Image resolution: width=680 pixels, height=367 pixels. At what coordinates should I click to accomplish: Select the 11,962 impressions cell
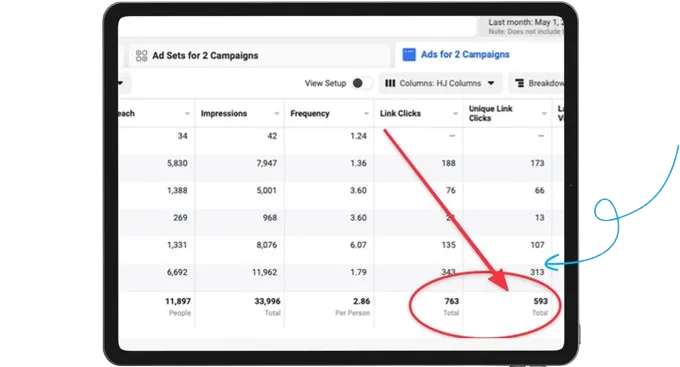(x=264, y=272)
